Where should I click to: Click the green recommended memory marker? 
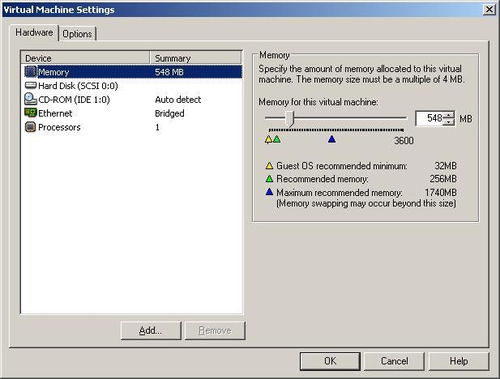[x=277, y=139]
